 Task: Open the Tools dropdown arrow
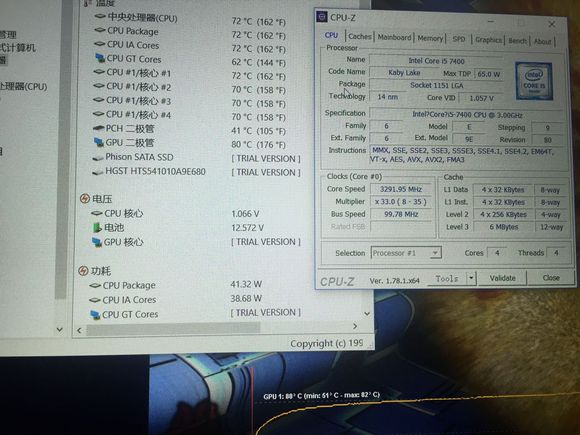point(471,278)
